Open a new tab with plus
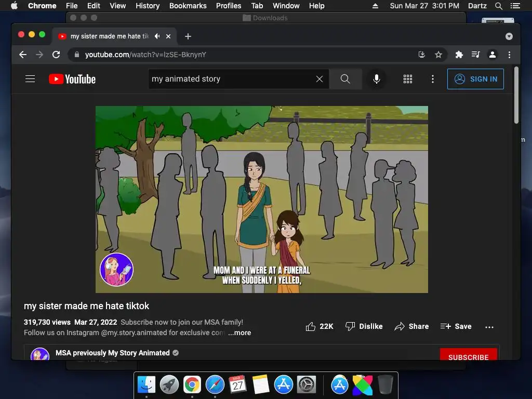The width and height of the screenshot is (532, 399). click(x=188, y=36)
